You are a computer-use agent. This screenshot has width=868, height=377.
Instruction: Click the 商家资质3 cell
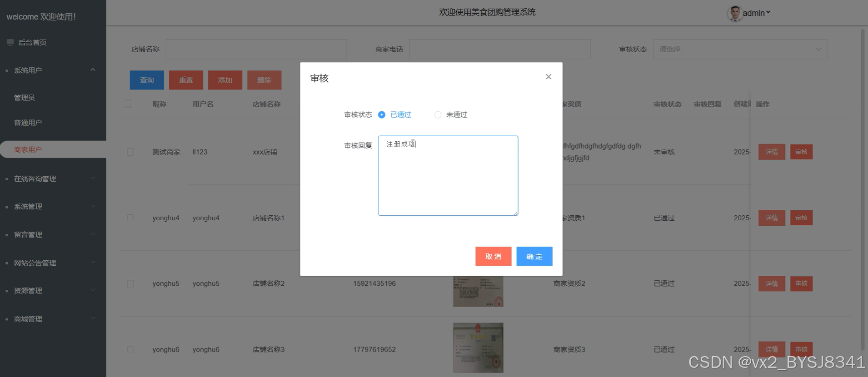pos(569,349)
